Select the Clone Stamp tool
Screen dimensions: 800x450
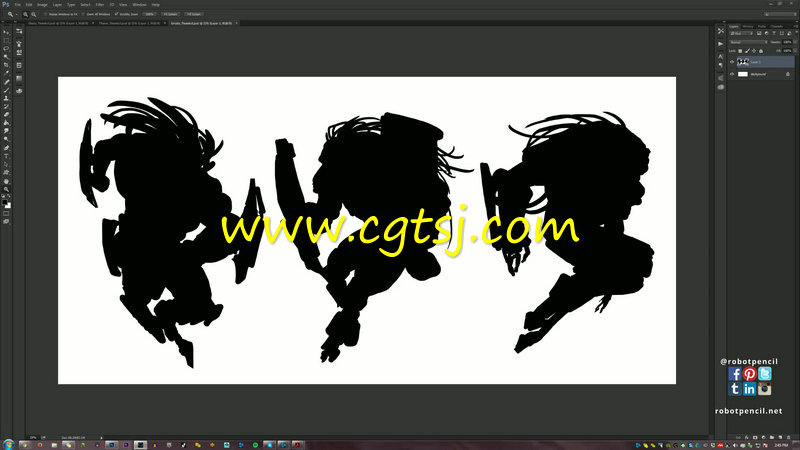tap(6, 98)
